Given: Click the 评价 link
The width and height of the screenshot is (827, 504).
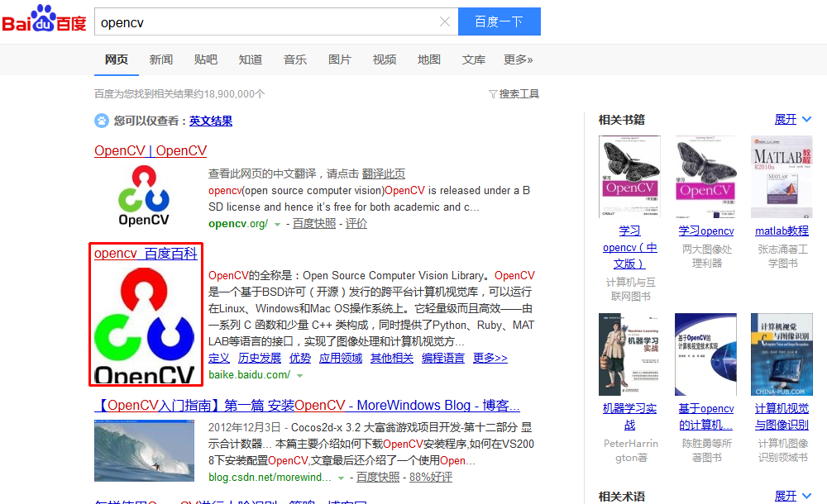Looking at the screenshot, I should 356,224.
